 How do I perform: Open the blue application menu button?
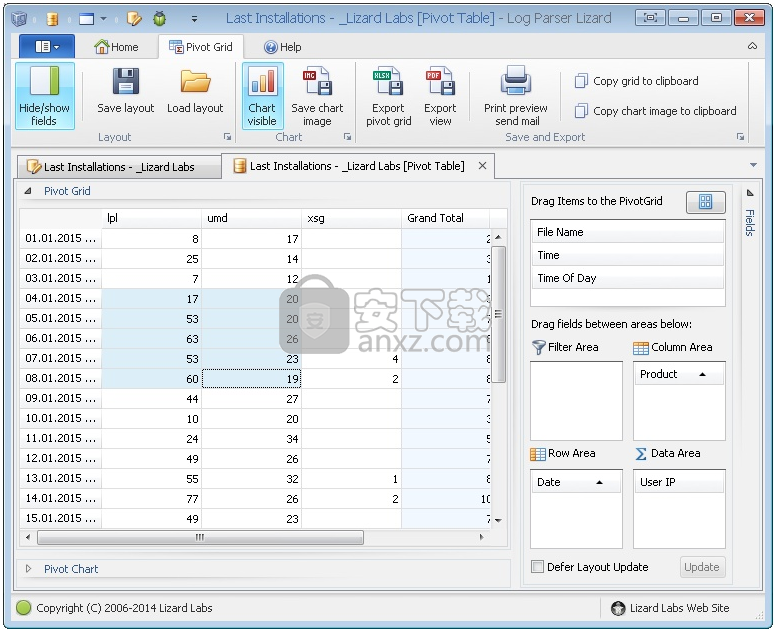pyautogui.click(x=47, y=46)
